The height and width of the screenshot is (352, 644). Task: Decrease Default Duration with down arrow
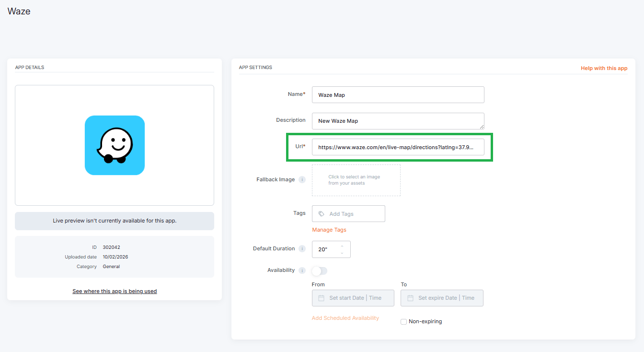click(342, 253)
